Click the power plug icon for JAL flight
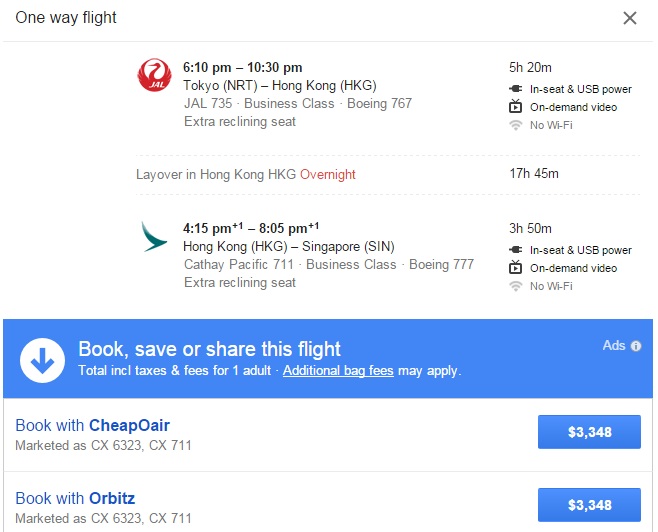Image resolution: width=658 pixels, height=532 pixels. (516, 88)
